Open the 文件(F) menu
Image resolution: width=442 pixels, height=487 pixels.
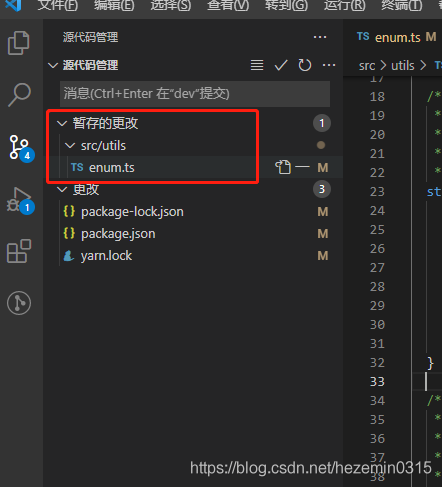tap(58, 5)
